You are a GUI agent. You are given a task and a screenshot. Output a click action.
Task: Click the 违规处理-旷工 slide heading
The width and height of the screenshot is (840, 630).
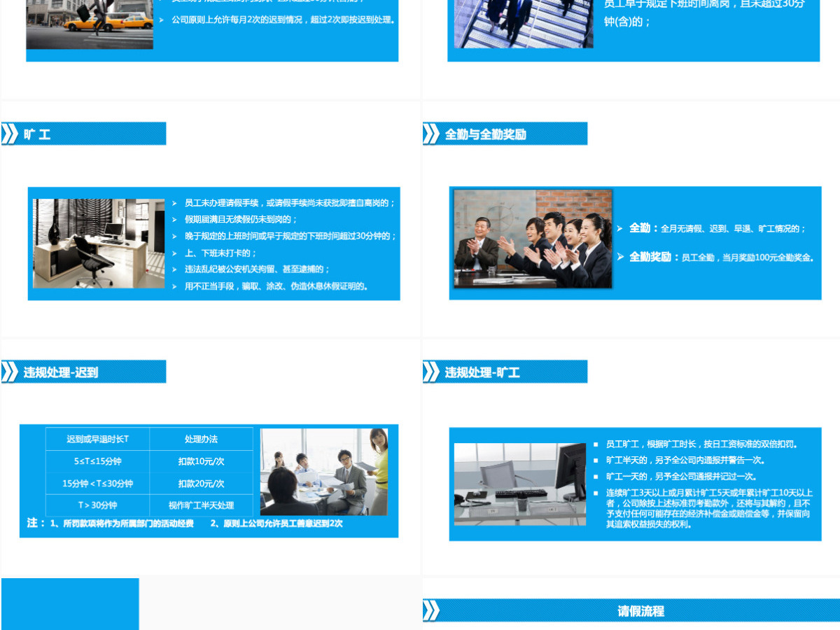pos(482,372)
